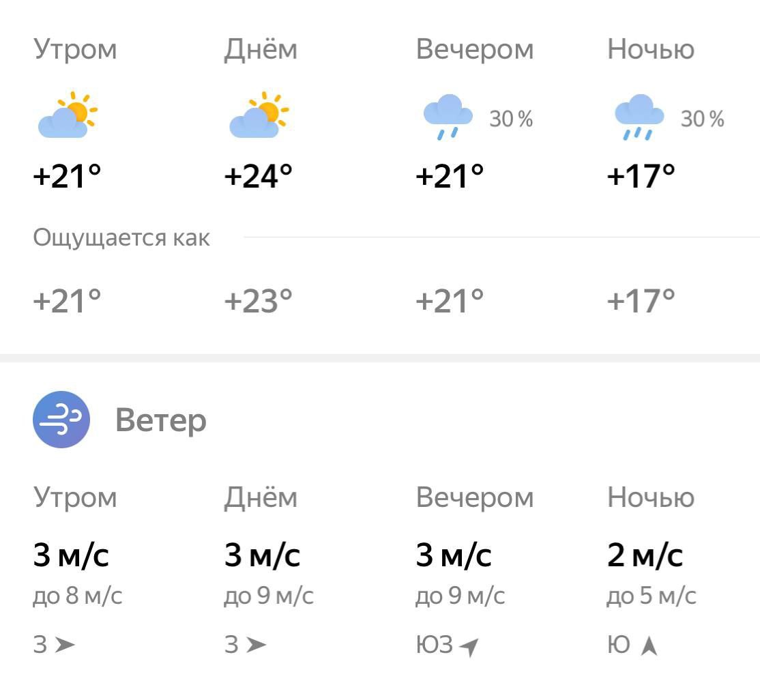Viewport: 760px width, 700px height.
Task: Click the daytime partly cloudy sun icon
Action: coord(259,115)
